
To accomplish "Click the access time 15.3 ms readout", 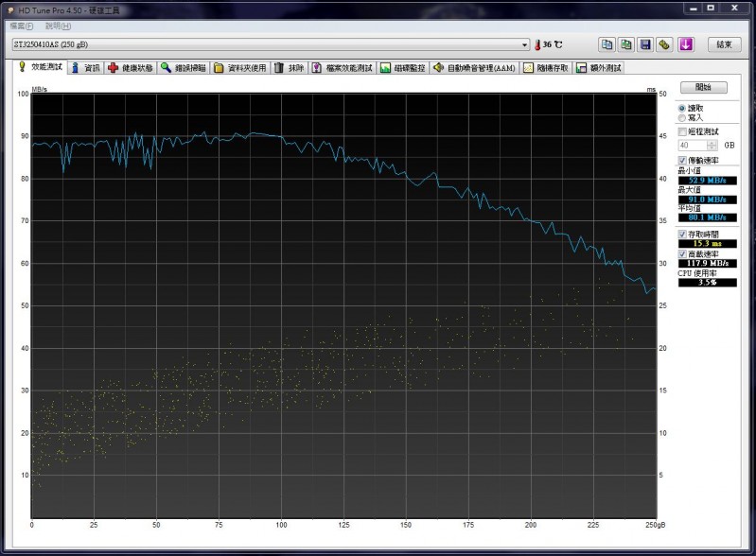I will point(708,243).
